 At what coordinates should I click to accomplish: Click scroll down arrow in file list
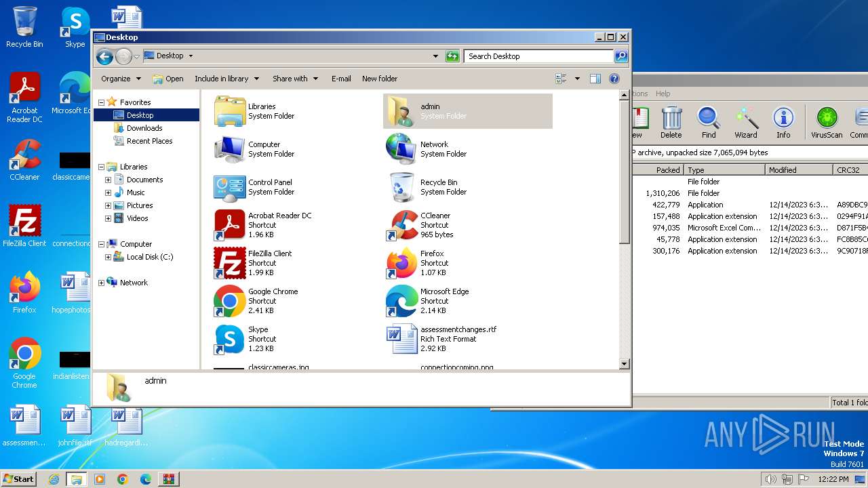[x=625, y=364]
